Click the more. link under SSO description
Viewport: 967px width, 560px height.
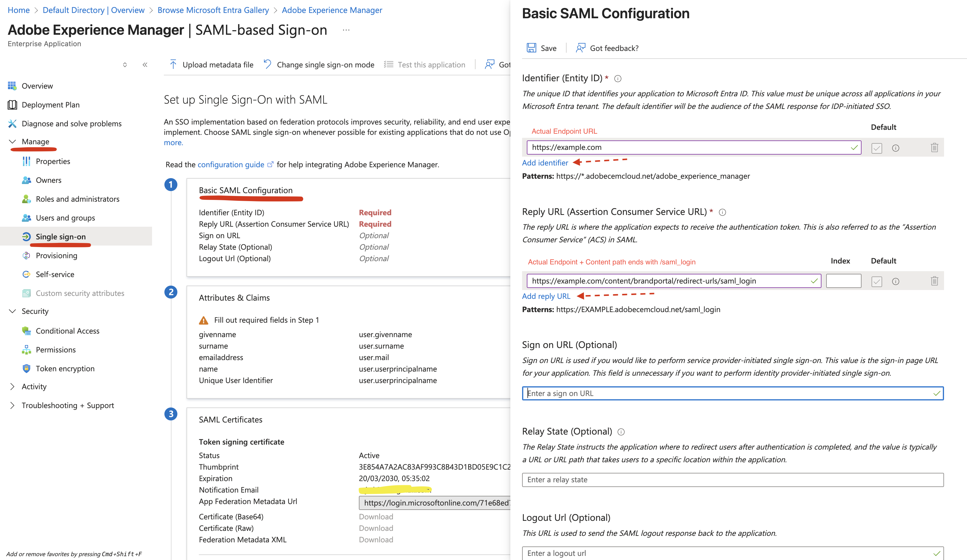coord(174,143)
